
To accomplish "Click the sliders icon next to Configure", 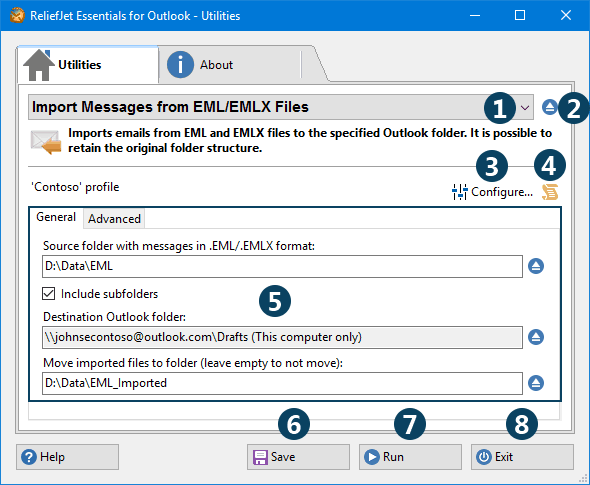I will pos(459,192).
